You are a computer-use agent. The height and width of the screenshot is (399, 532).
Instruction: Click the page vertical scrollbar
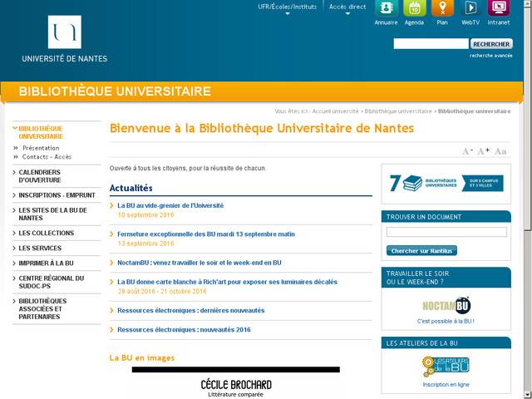(528, 199)
